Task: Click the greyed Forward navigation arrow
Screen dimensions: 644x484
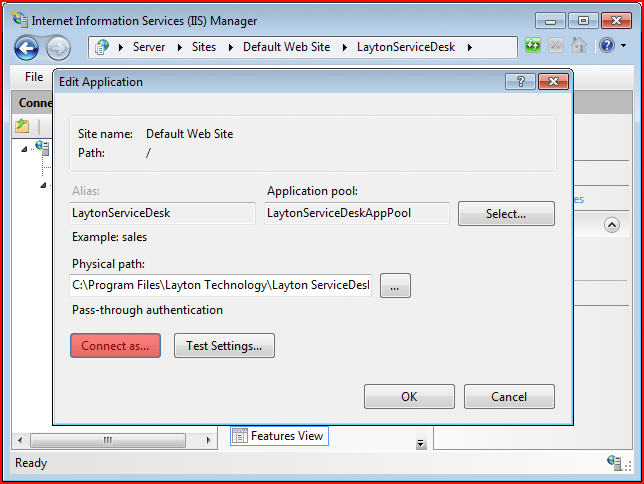Action: coord(58,48)
